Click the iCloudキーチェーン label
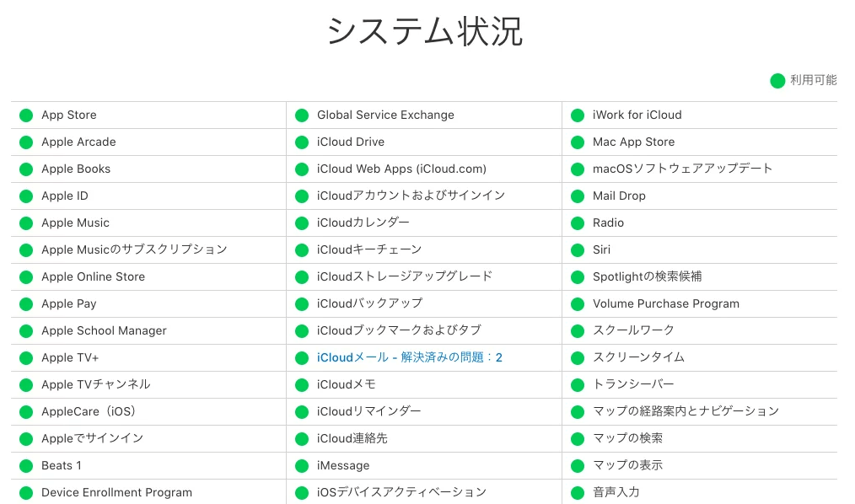The height and width of the screenshot is (504, 855). click(x=369, y=249)
